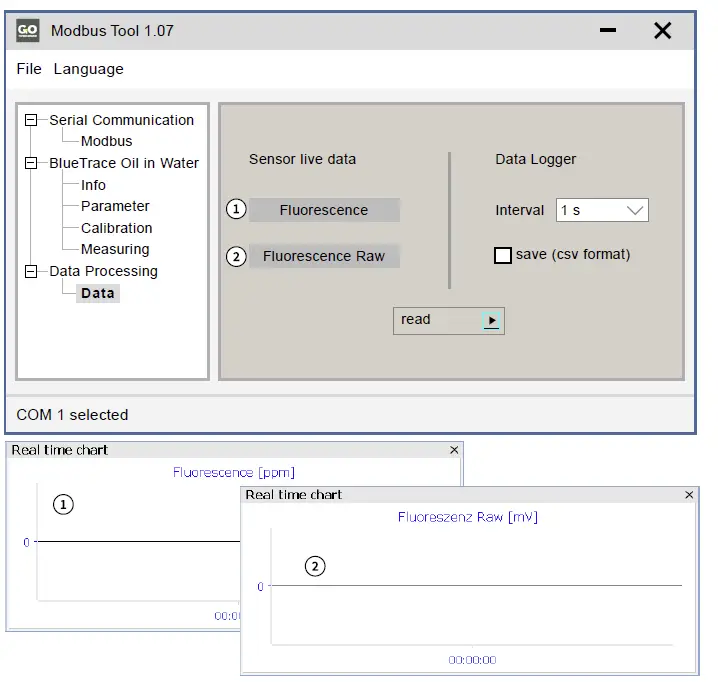Click the Sensor live data heading
718x684 pixels.
click(x=302, y=159)
